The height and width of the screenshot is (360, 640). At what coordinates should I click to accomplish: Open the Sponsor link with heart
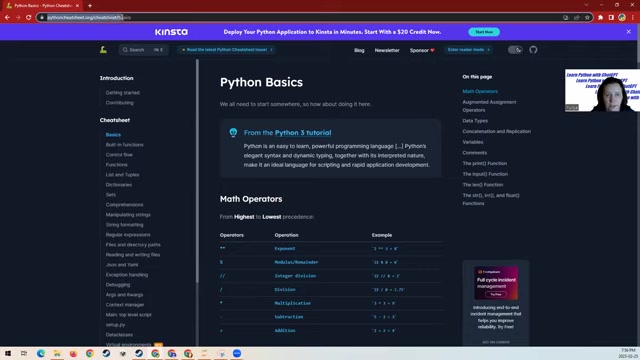(x=422, y=50)
